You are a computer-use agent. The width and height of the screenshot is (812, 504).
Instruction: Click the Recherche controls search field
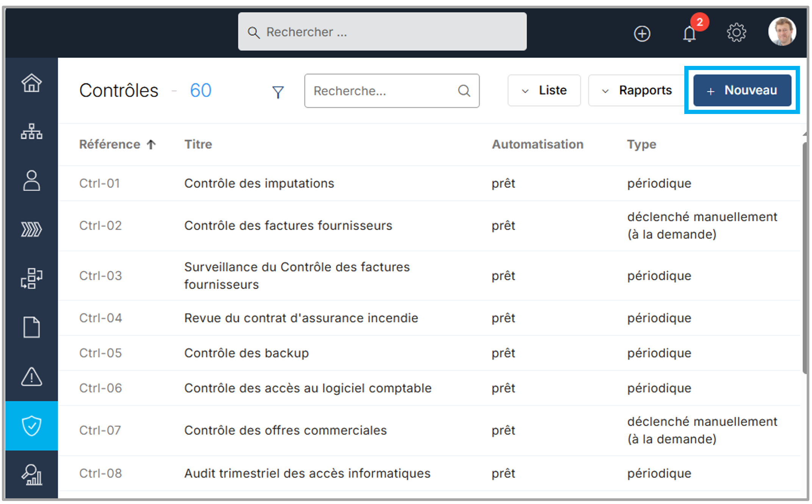click(x=383, y=91)
